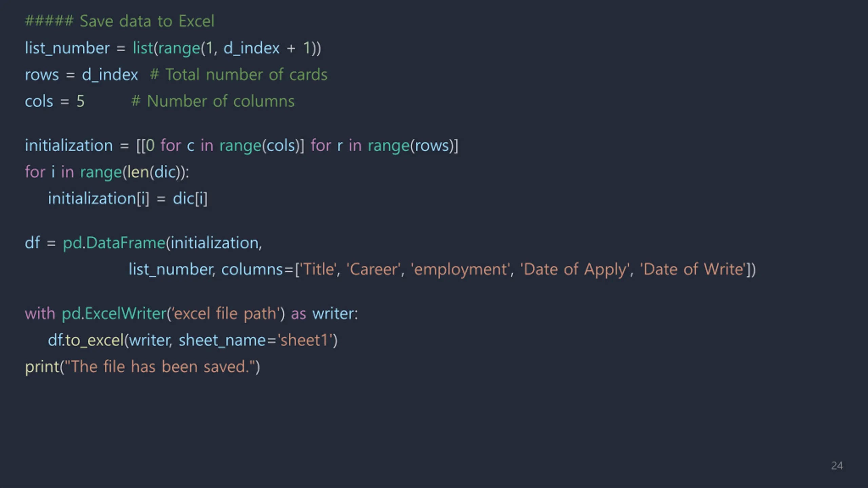Click the list_number variable assignment

point(173,48)
